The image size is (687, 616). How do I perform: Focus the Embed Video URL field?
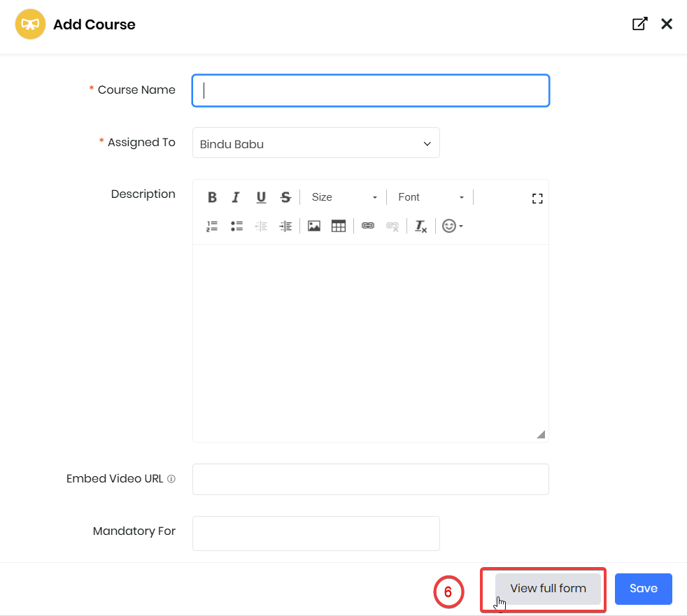tap(370, 480)
